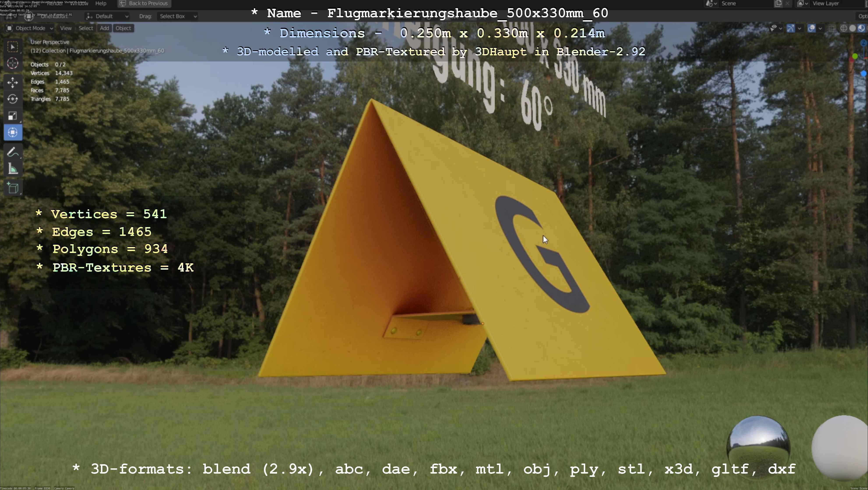Activate the Move tool
The image size is (868, 490).
tap(13, 82)
